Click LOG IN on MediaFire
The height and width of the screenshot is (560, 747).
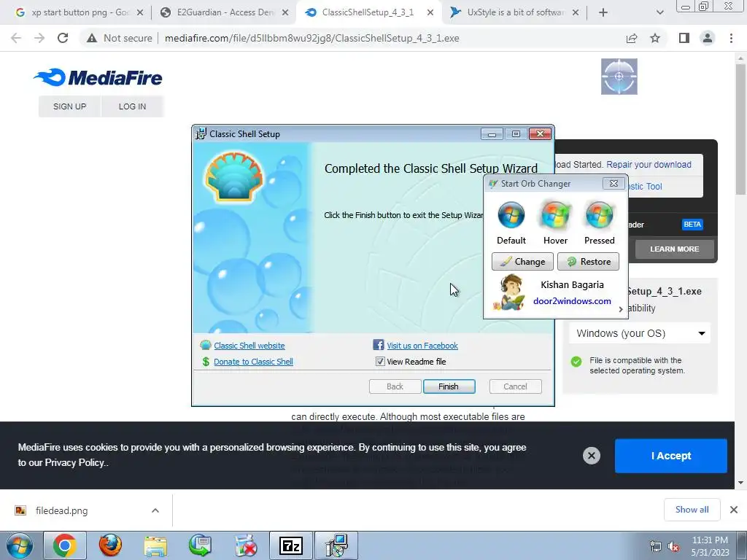(x=133, y=106)
